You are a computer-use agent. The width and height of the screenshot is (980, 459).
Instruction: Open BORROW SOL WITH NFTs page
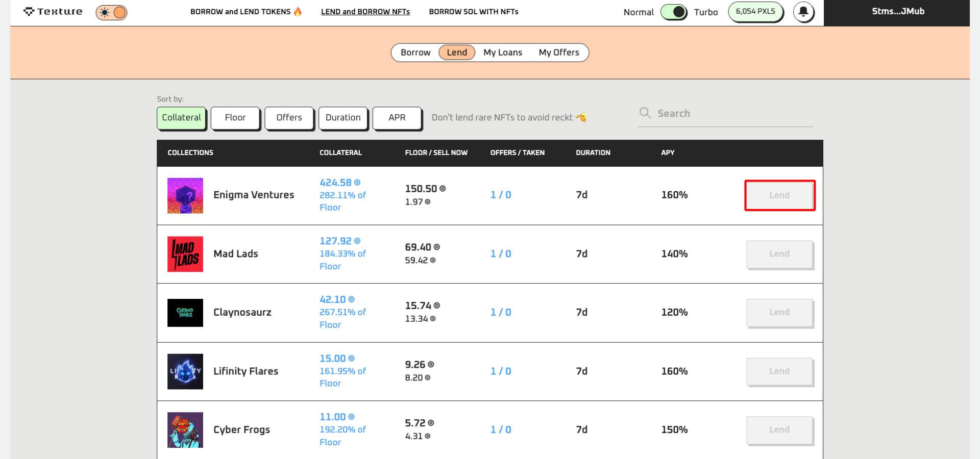point(474,12)
